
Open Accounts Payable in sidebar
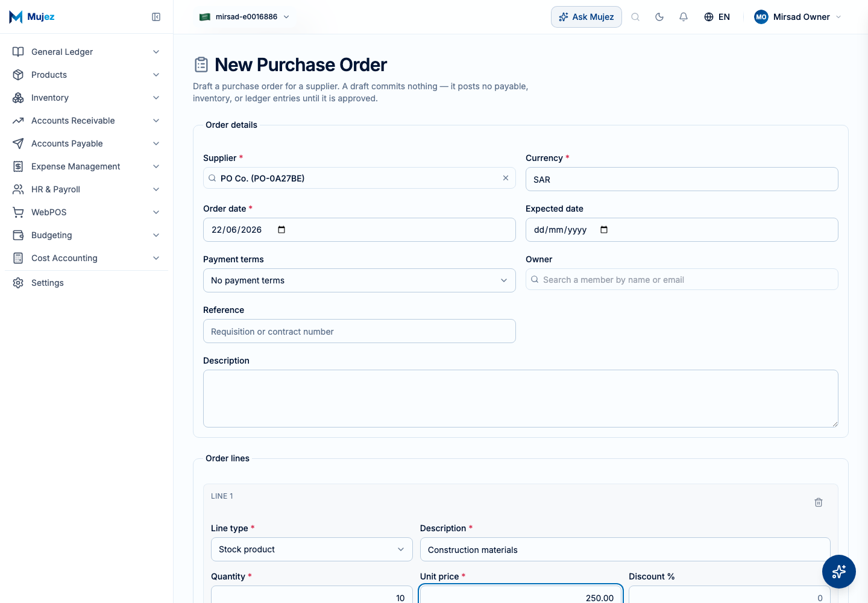[86, 144]
